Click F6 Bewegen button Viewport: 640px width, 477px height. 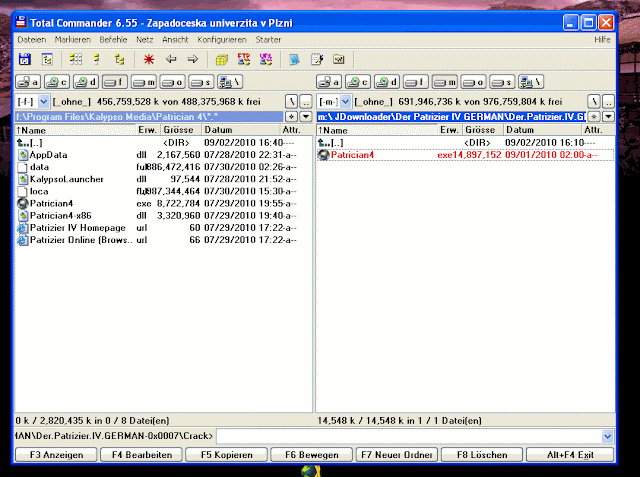[x=312, y=455]
